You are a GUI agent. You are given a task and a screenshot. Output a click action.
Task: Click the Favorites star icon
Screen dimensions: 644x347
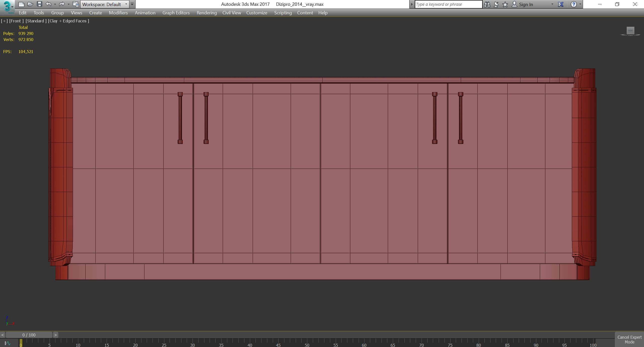[505, 4]
